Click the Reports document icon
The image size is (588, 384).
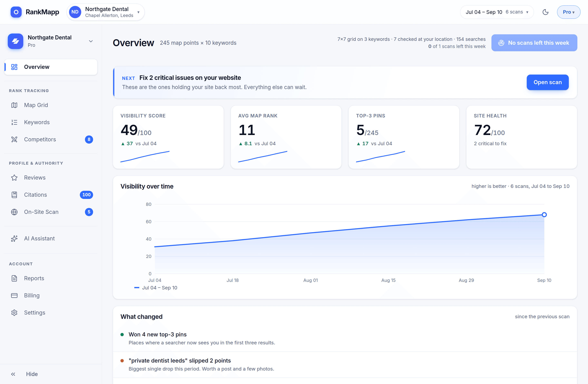[14, 278]
